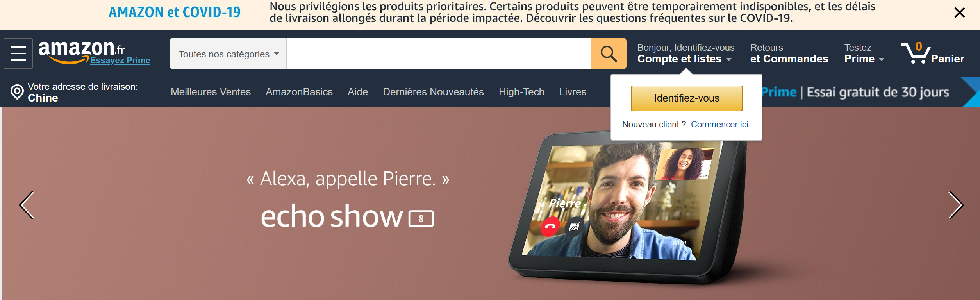Open the shopping cart Panier icon
The width and height of the screenshot is (980, 300).
[932, 53]
